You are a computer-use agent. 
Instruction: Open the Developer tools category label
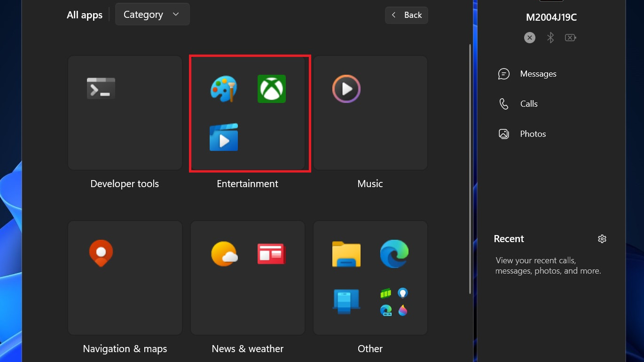(125, 184)
